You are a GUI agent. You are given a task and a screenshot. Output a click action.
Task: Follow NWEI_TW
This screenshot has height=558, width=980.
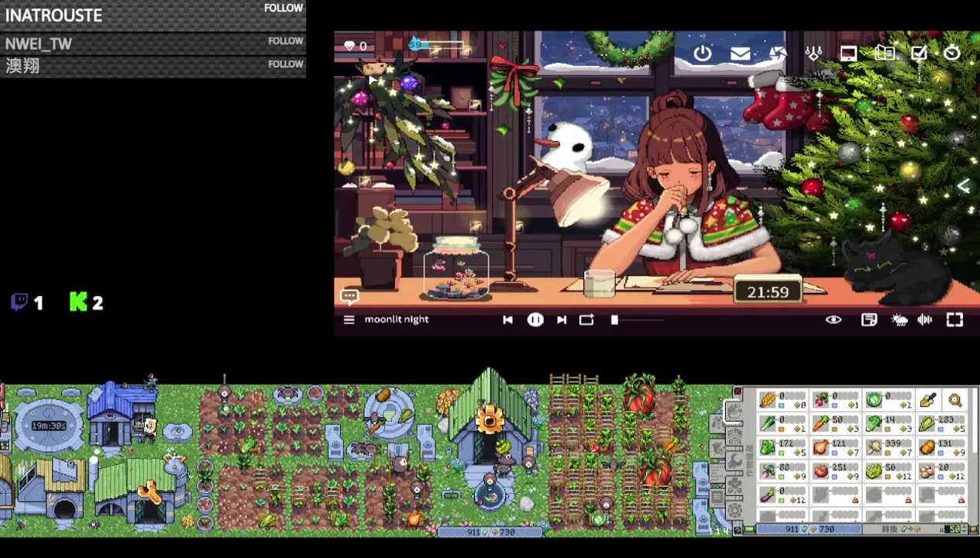pos(285,41)
